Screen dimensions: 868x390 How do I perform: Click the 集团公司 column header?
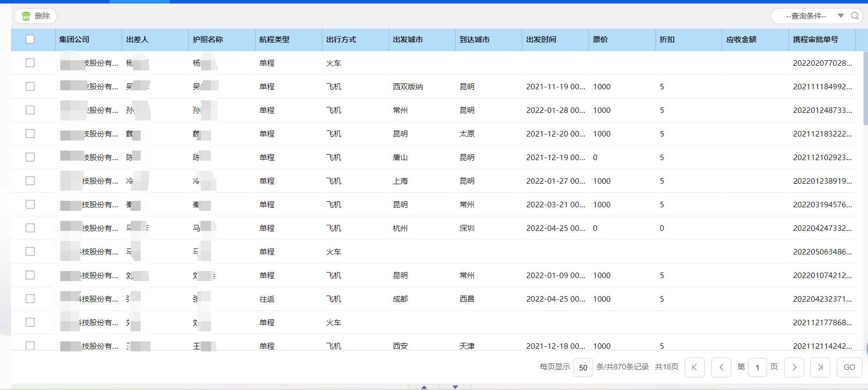(x=74, y=40)
